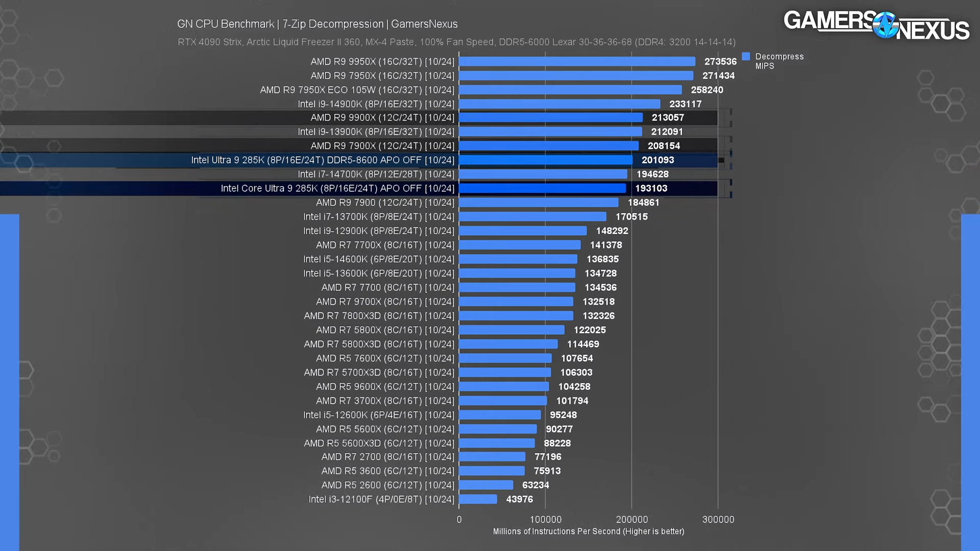980x551 pixels.
Task: Click the value 273536
Action: click(720, 62)
